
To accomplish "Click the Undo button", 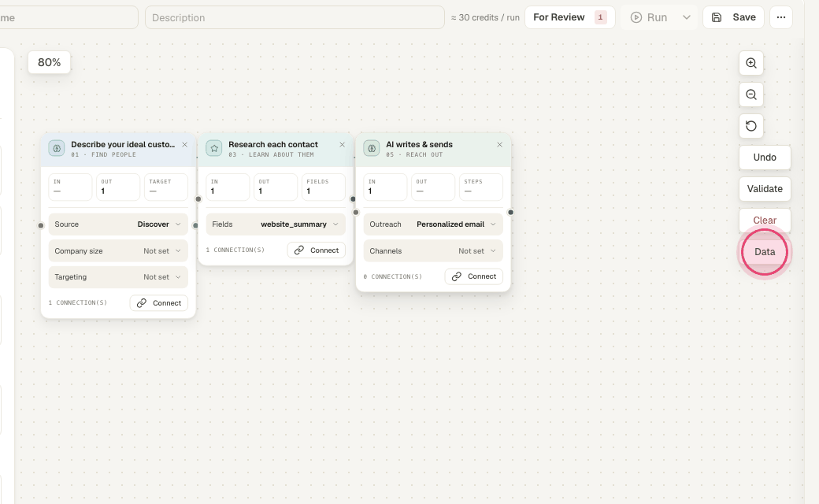I will coord(765,157).
